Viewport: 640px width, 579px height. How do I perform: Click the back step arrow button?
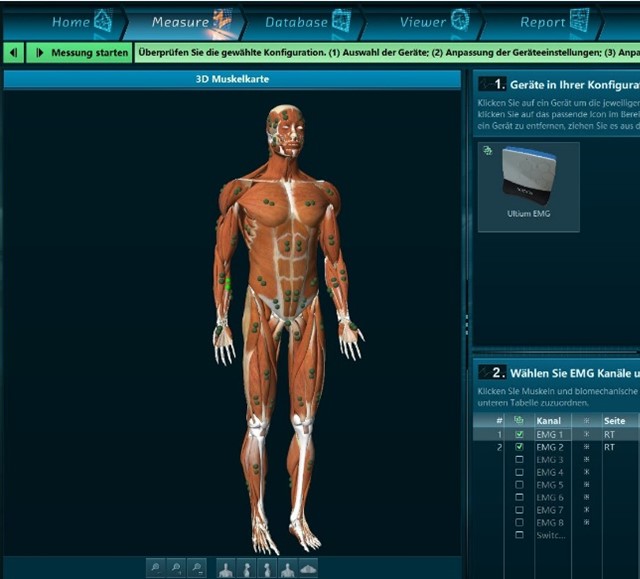[13, 53]
